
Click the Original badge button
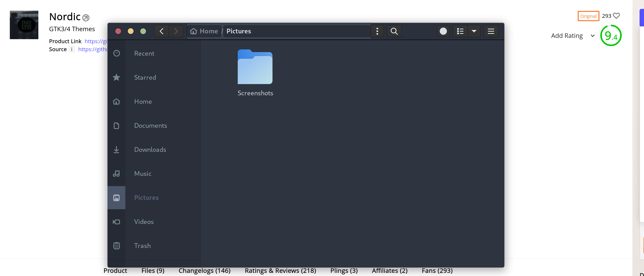pyautogui.click(x=588, y=16)
